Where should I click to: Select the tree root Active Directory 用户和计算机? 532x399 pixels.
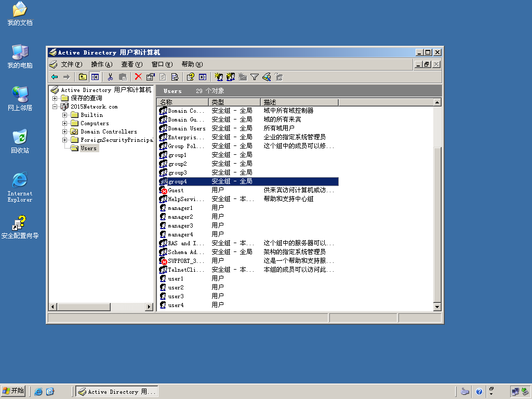[106, 90]
